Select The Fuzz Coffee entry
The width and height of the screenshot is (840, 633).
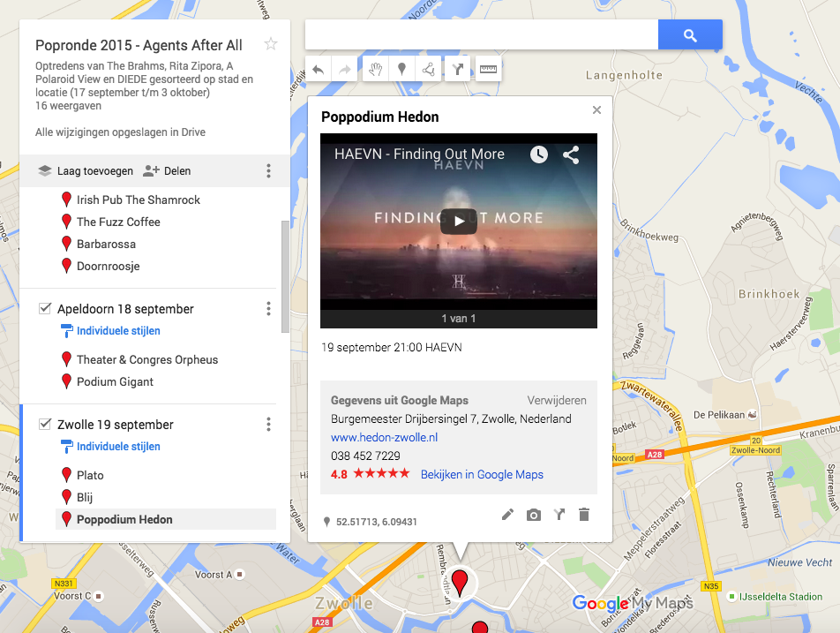click(x=118, y=222)
